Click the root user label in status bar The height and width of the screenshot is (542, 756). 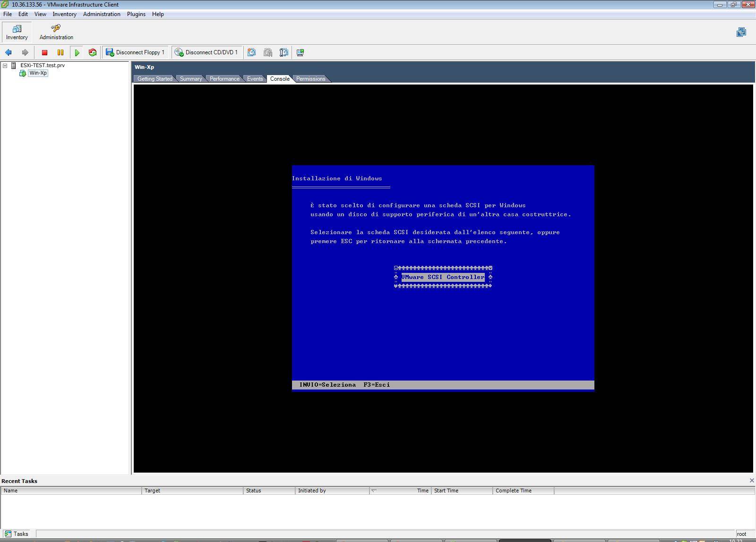741,534
